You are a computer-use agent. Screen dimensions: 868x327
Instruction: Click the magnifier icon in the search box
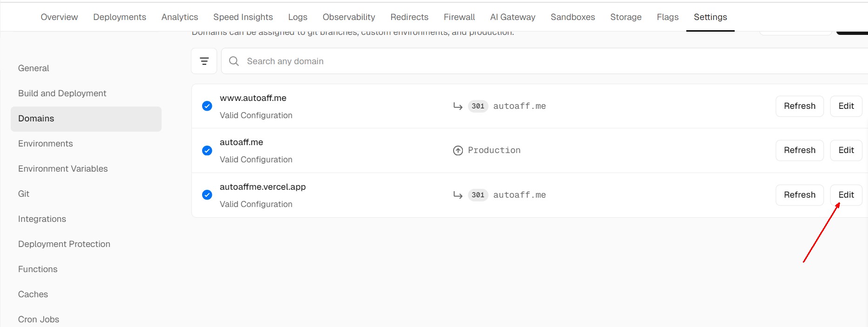[x=234, y=61]
